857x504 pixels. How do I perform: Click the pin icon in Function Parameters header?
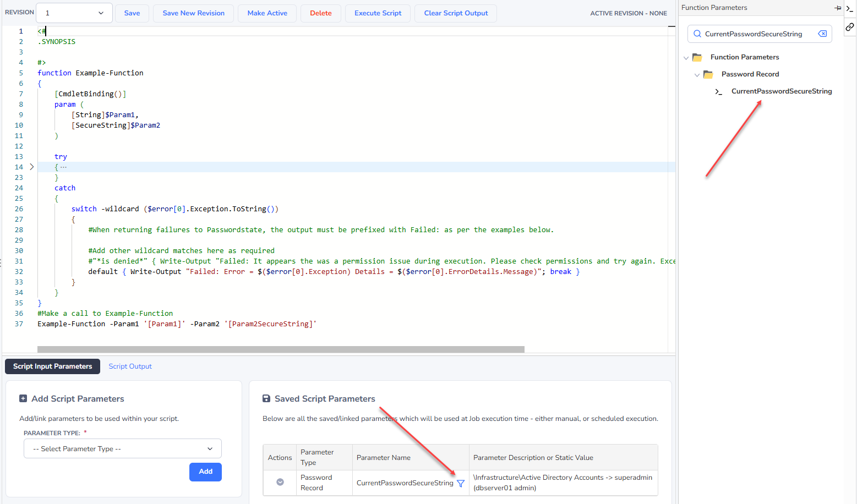coord(837,8)
